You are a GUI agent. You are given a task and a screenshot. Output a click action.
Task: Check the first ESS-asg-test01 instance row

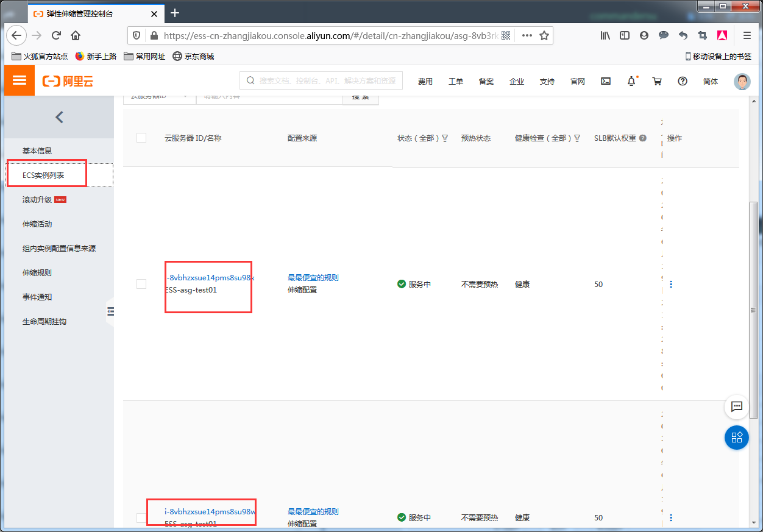141,284
